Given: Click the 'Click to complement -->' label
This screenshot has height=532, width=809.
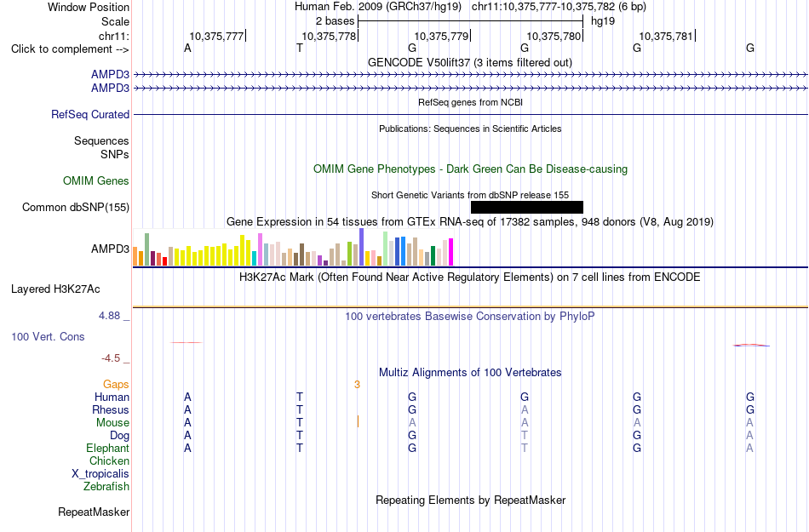Looking at the screenshot, I should [70, 49].
